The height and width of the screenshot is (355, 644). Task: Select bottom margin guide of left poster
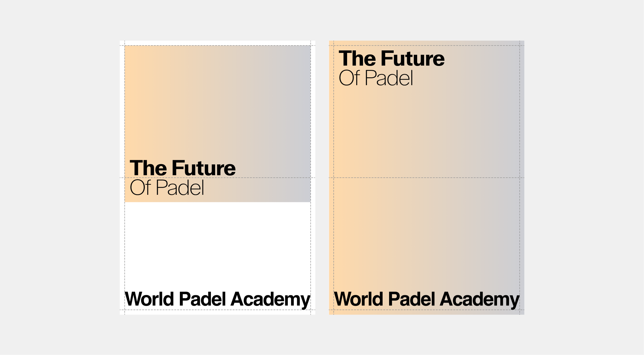(217, 310)
